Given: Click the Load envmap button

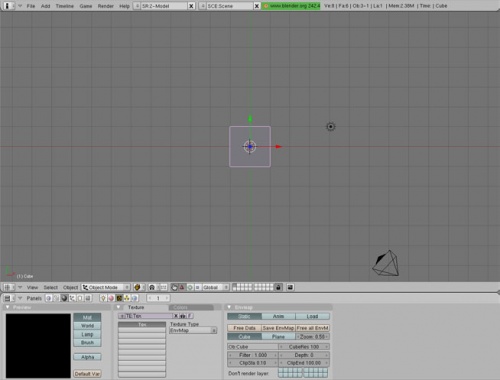Looking at the screenshot, I should pos(312,316).
